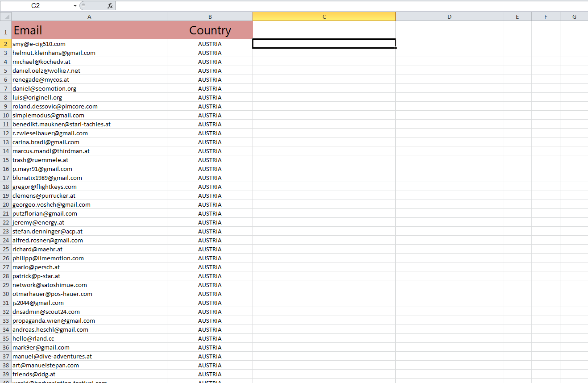588x383 pixels.
Task: Select cell trash@ruemmele.at
Action: [x=89, y=160]
